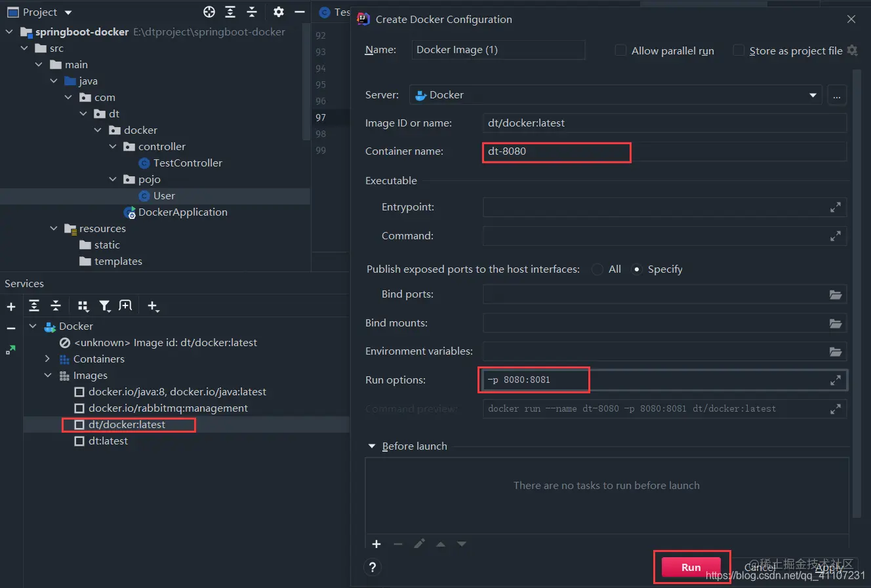Add a Before launch task
Viewport: 871px width, 588px height.
pyautogui.click(x=376, y=544)
